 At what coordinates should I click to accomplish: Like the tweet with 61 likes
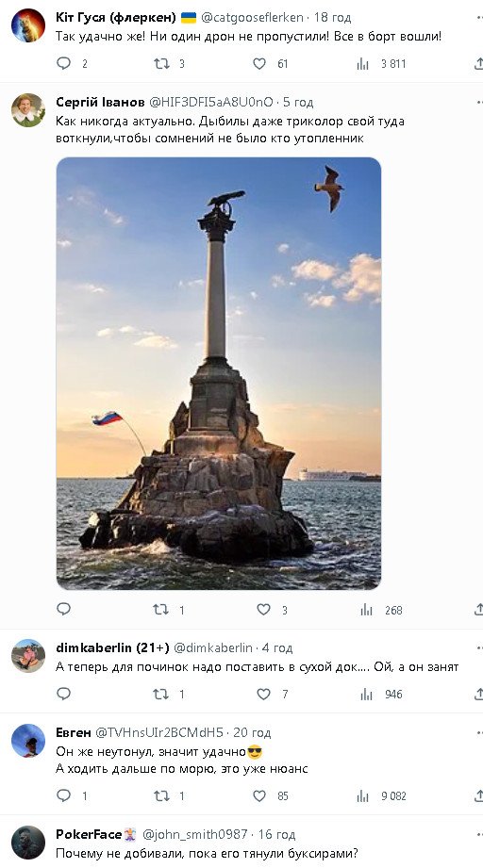(x=259, y=64)
